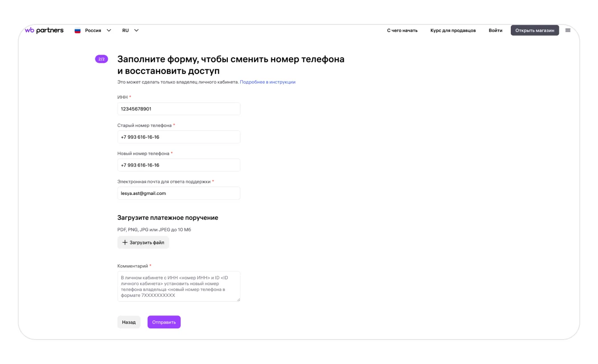Open «Курс для продавцов» menu item

[x=453, y=31]
